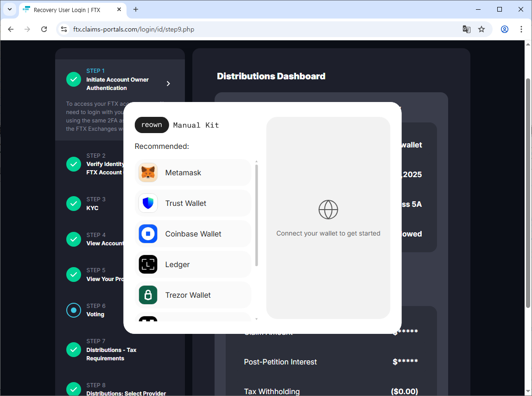Choose Trust Wallet from the list
The width and height of the screenshot is (532, 396).
coord(193,203)
